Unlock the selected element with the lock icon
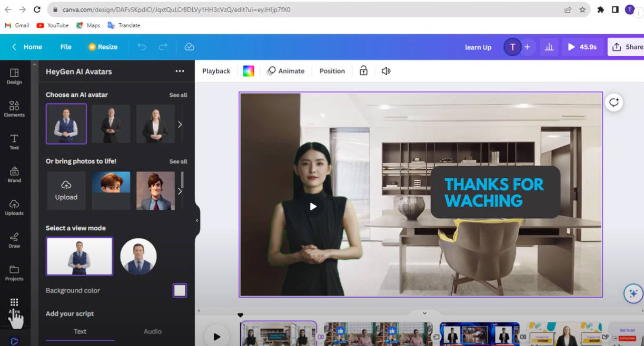 (x=363, y=70)
